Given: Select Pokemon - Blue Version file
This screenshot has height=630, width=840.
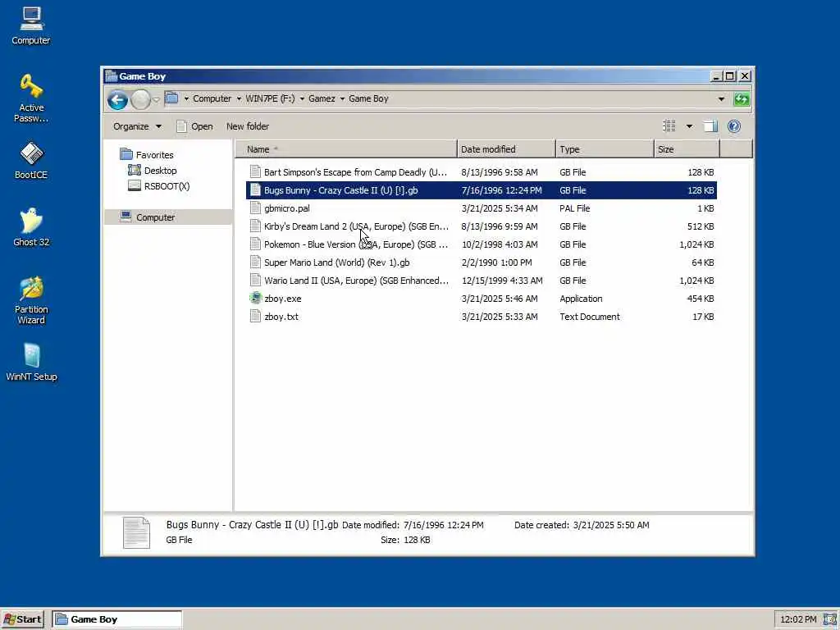Looking at the screenshot, I should coord(481,244).
